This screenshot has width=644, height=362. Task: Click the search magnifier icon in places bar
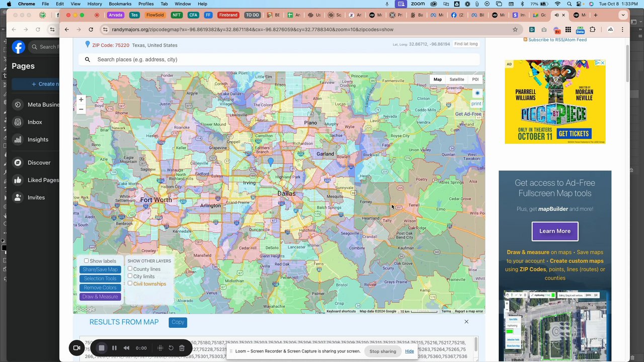click(88, 59)
